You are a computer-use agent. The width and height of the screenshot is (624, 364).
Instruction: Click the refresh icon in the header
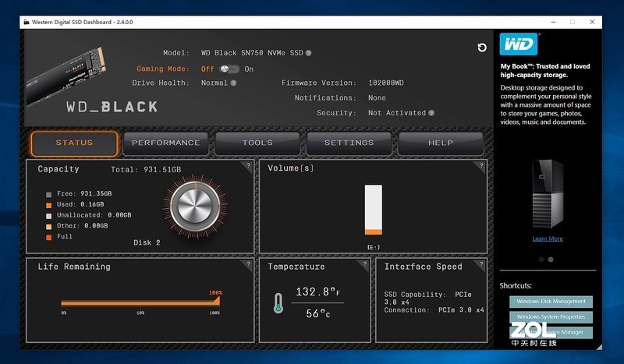click(x=482, y=48)
